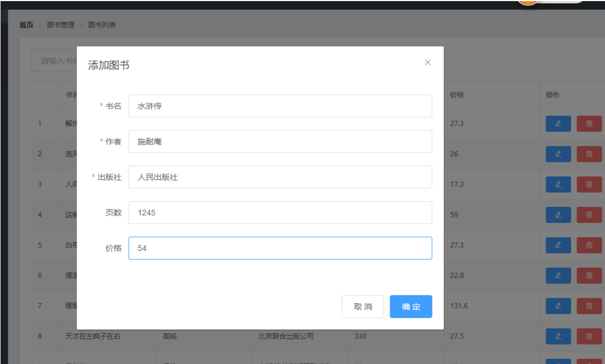Click the delete icon for the 白夜 row
The image size is (605, 364).
pos(590,245)
